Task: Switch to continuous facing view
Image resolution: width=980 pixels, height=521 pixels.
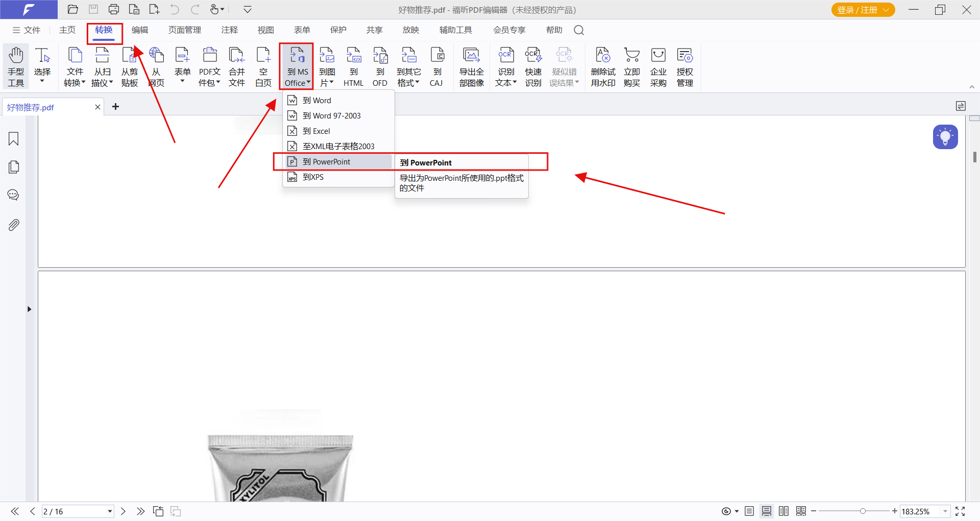Action: point(801,511)
